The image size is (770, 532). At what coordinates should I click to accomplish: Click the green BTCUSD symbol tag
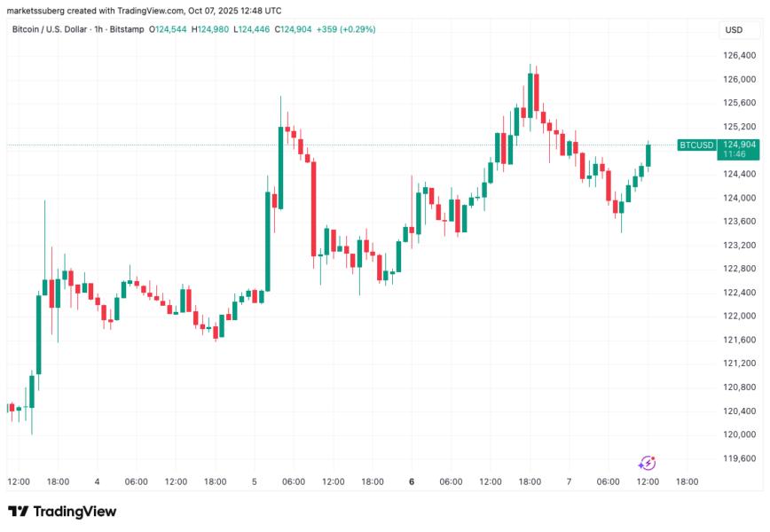[x=695, y=145]
